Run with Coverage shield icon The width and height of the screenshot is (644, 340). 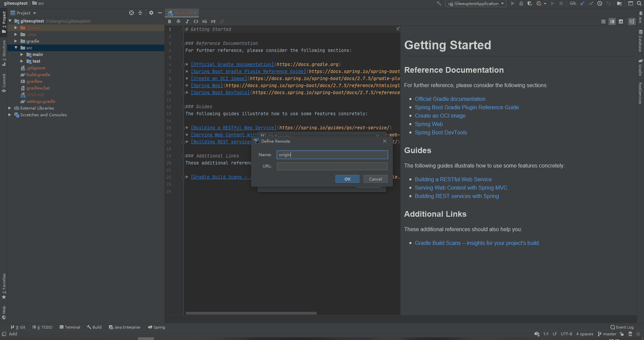pyautogui.click(x=530, y=4)
